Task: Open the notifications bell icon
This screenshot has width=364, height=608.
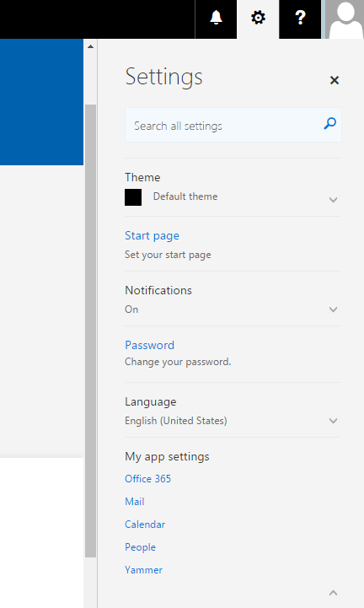Action: [216, 19]
